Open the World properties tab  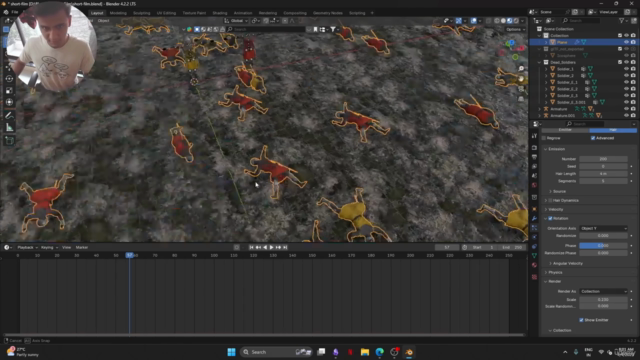tap(534, 185)
